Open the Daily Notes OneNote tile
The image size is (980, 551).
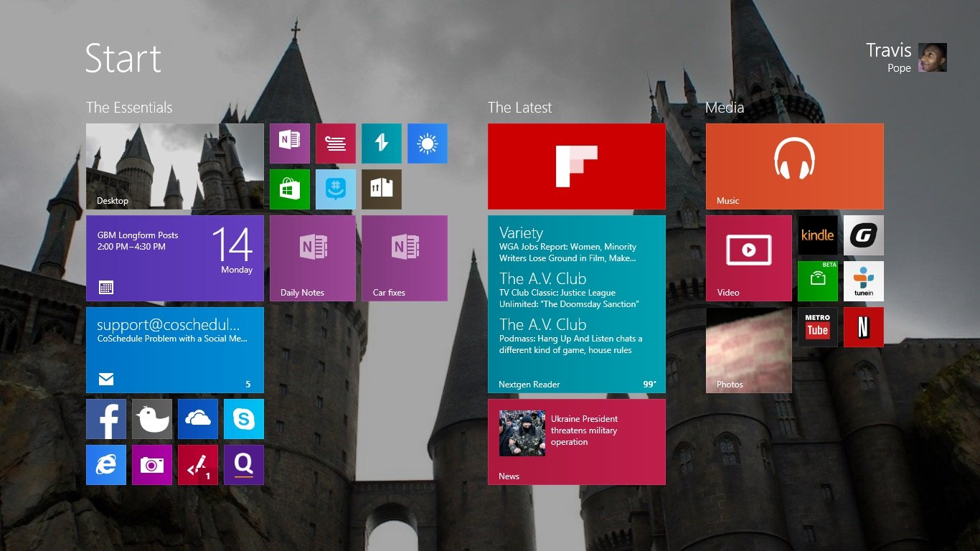tap(313, 258)
